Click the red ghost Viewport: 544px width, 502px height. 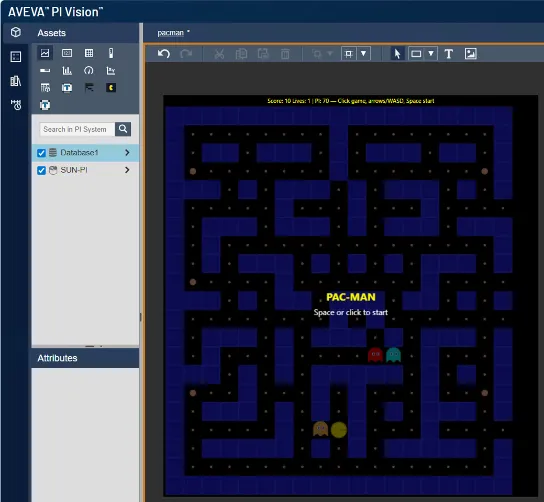click(x=375, y=355)
